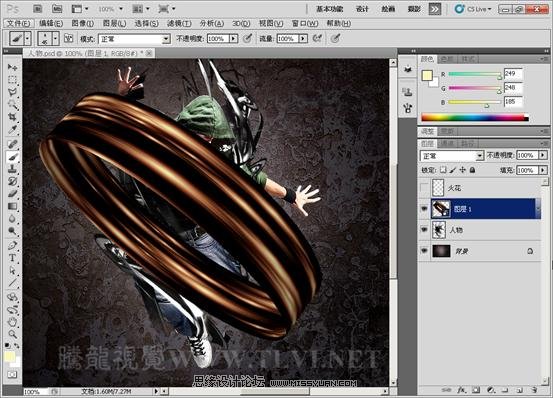
Task: Toggle lock position in Layers panel
Action: (463, 170)
